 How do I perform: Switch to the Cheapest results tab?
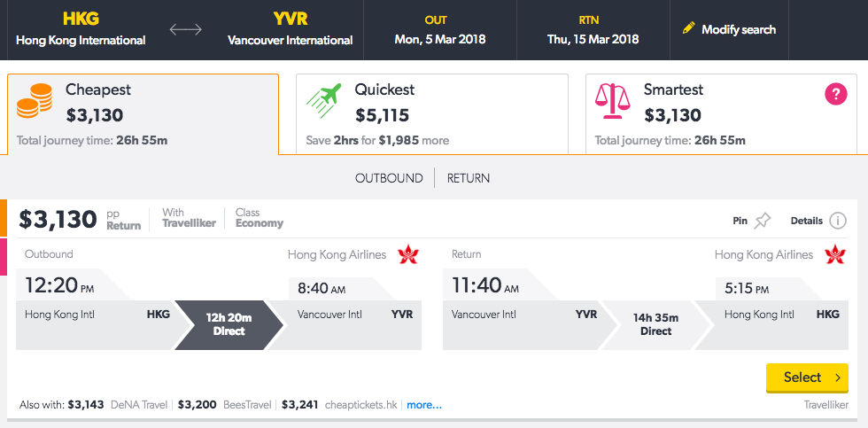click(143, 114)
